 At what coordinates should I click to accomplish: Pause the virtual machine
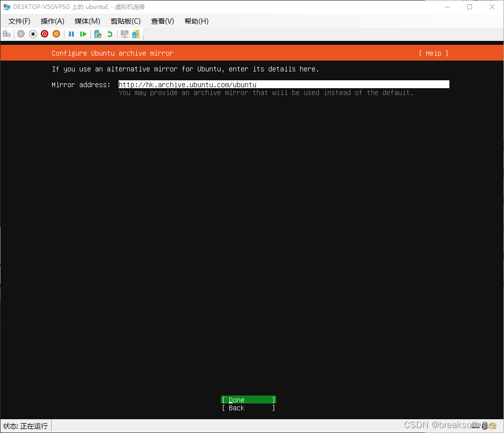coord(71,34)
